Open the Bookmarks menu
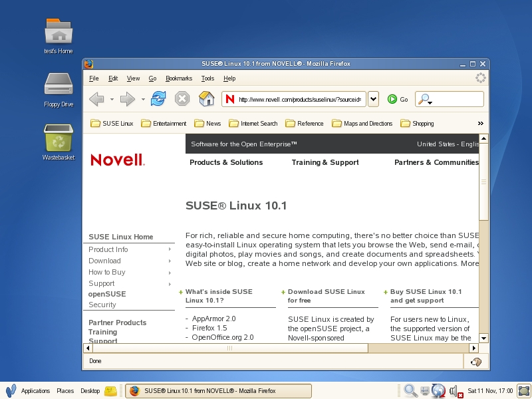 pos(178,78)
